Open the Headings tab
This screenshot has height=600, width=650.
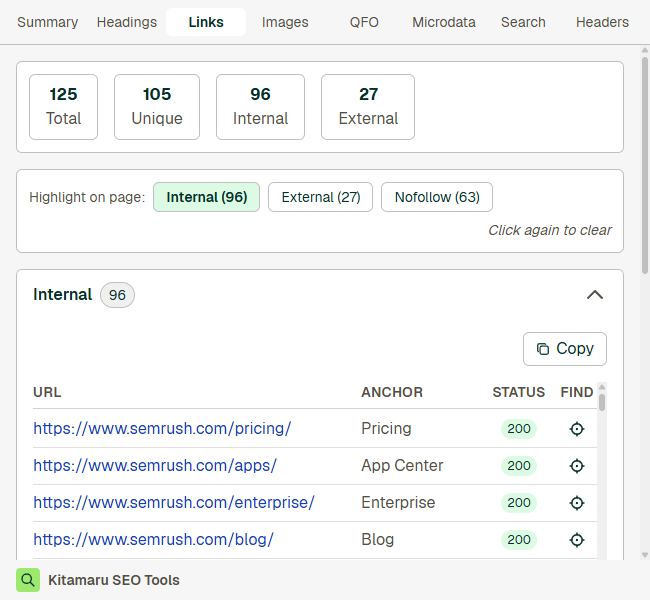pyautogui.click(x=127, y=22)
